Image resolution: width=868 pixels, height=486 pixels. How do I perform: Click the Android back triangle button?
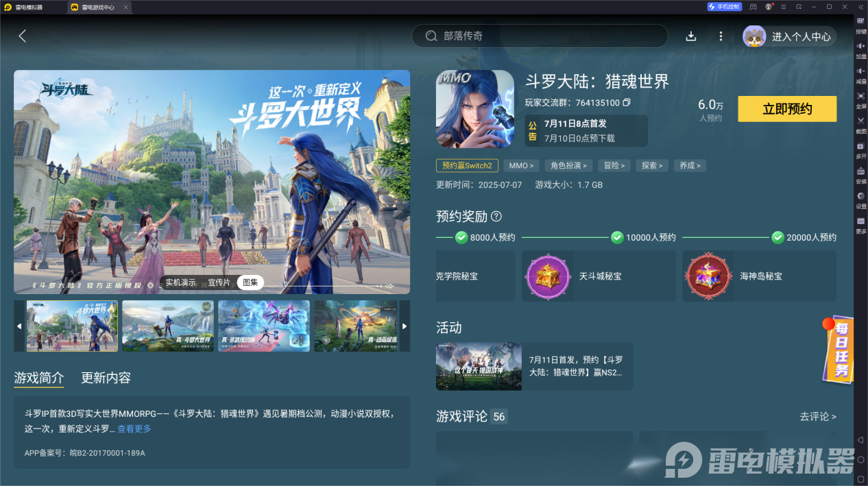pyautogui.click(x=860, y=439)
